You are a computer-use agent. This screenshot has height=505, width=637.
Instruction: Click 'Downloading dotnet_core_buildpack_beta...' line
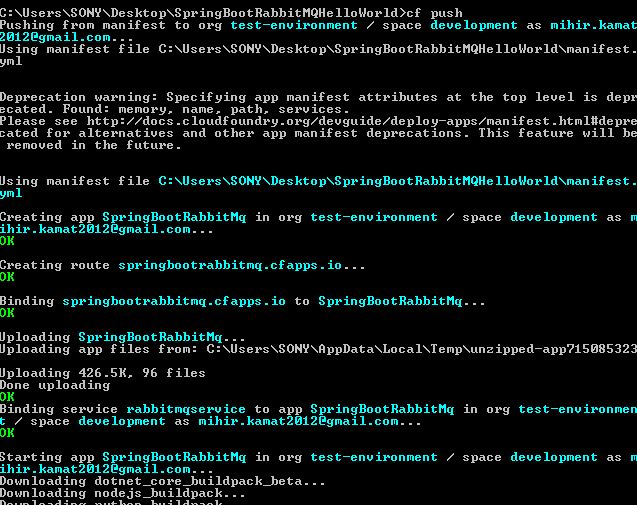pos(162,481)
